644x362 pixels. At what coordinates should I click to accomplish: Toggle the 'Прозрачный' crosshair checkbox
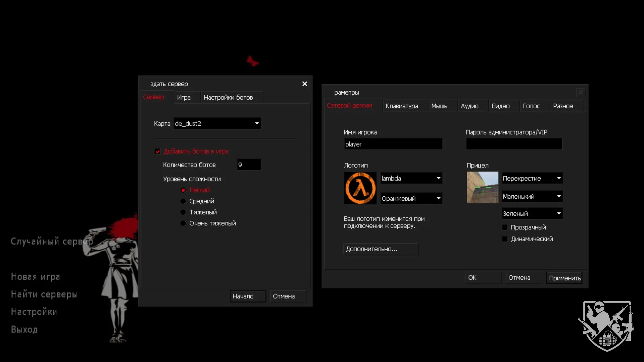pyautogui.click(x=505, y=227)
